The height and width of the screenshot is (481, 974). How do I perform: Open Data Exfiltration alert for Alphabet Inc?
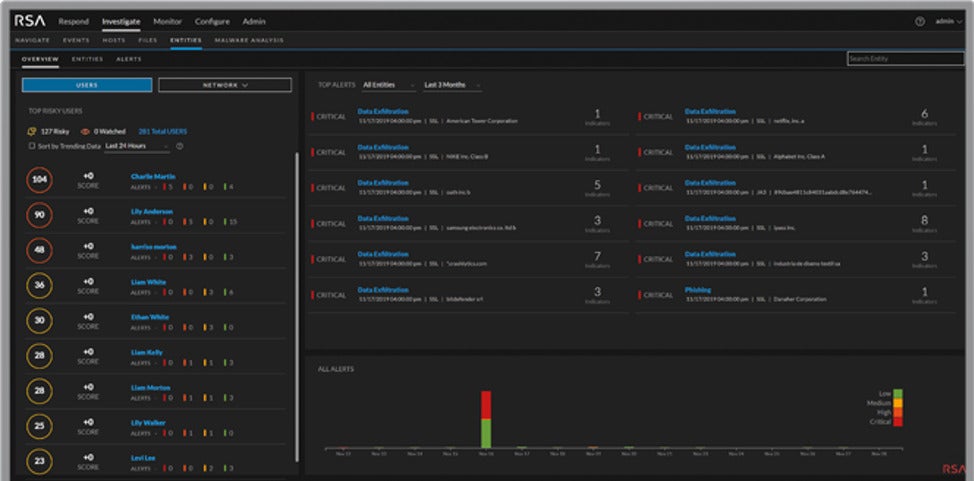point(710,148)
